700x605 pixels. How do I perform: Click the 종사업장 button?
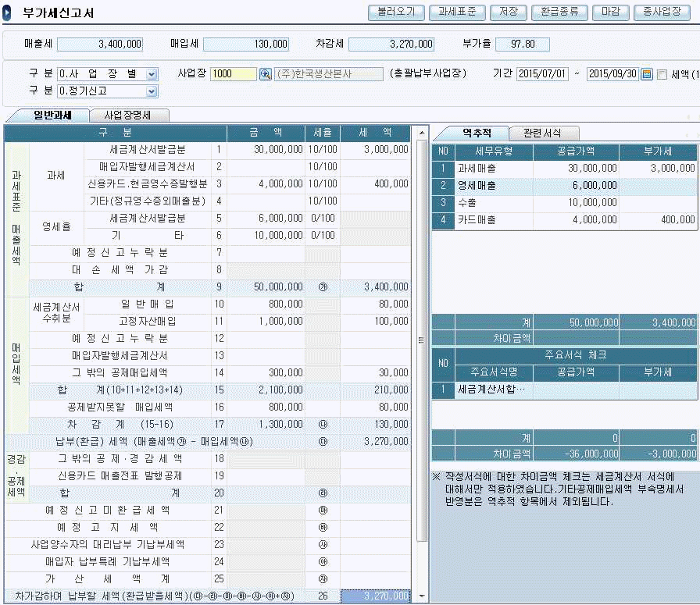click(662, 12)
